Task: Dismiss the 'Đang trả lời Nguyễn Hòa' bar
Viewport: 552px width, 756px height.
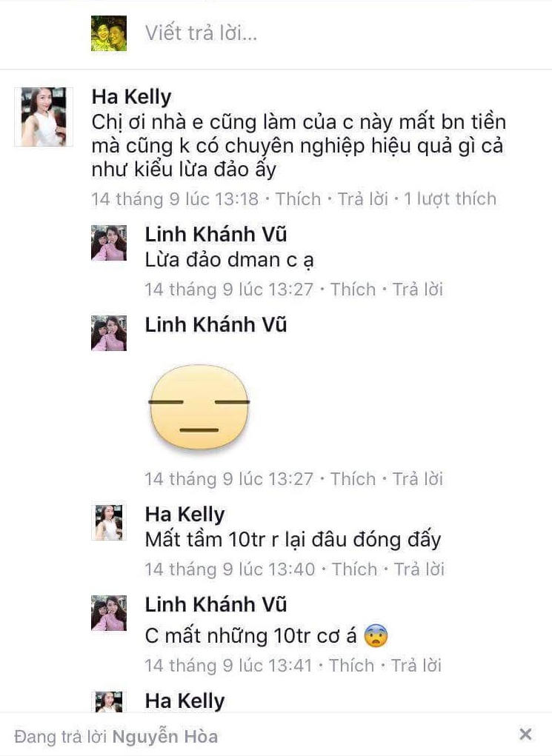Action: tap(525, 735)
